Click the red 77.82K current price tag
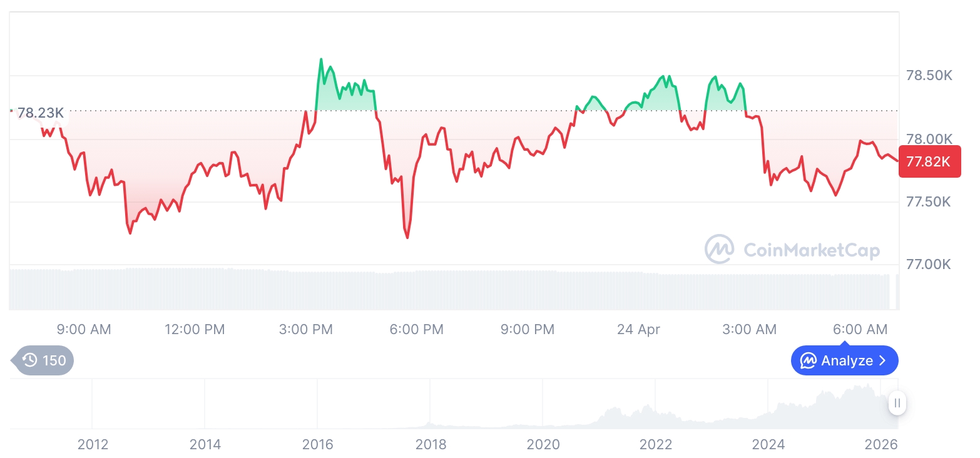The height and width of the screenshot is (458, 980). click(929, 161)
